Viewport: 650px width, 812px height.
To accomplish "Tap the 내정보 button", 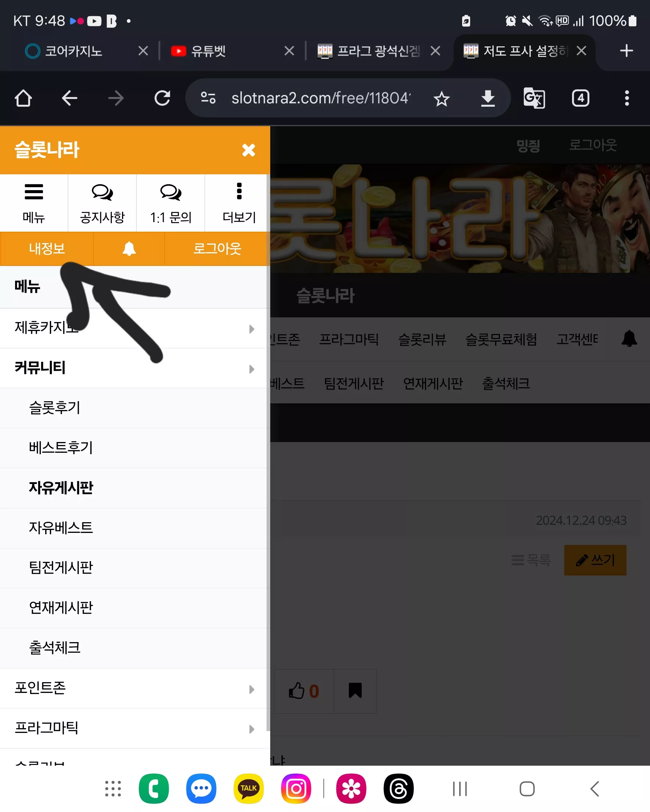I will (x=47, y=249).
